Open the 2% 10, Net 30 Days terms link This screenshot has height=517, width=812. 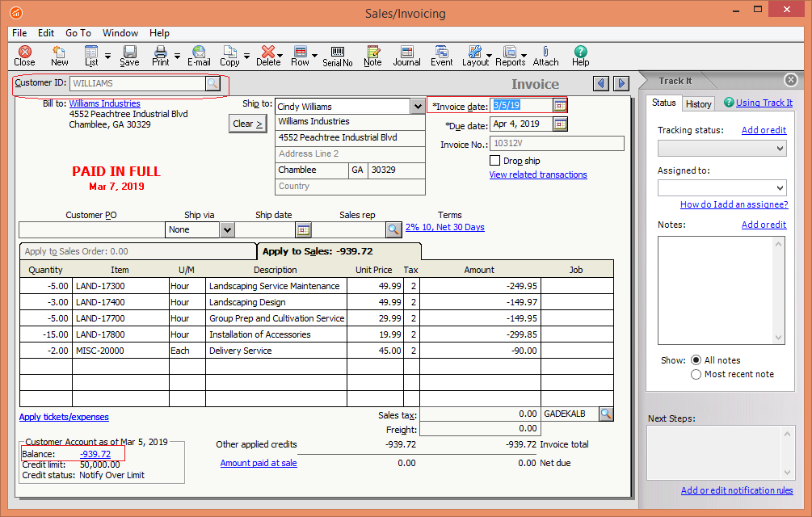tap(445, 227)
